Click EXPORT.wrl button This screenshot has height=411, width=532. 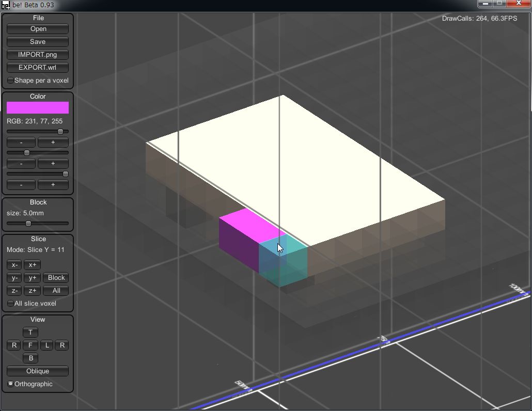pyautogui.click(x=38, y=68)
